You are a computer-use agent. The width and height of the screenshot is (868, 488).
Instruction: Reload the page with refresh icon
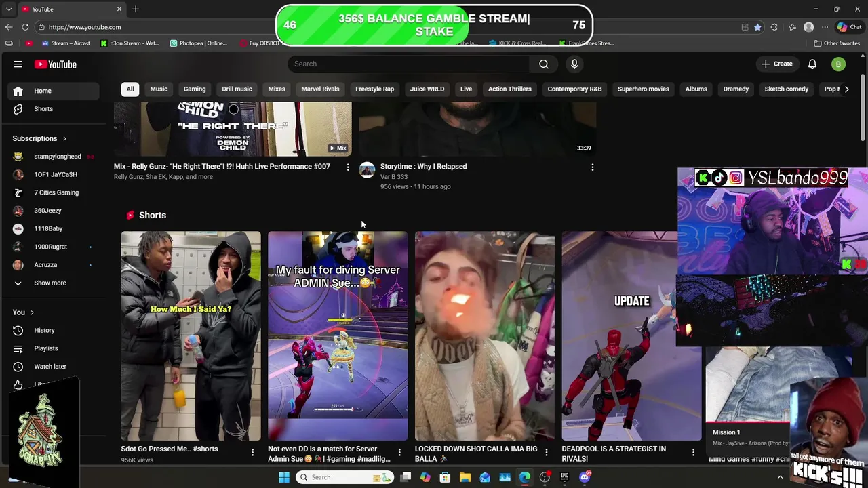tap(25, 27)
